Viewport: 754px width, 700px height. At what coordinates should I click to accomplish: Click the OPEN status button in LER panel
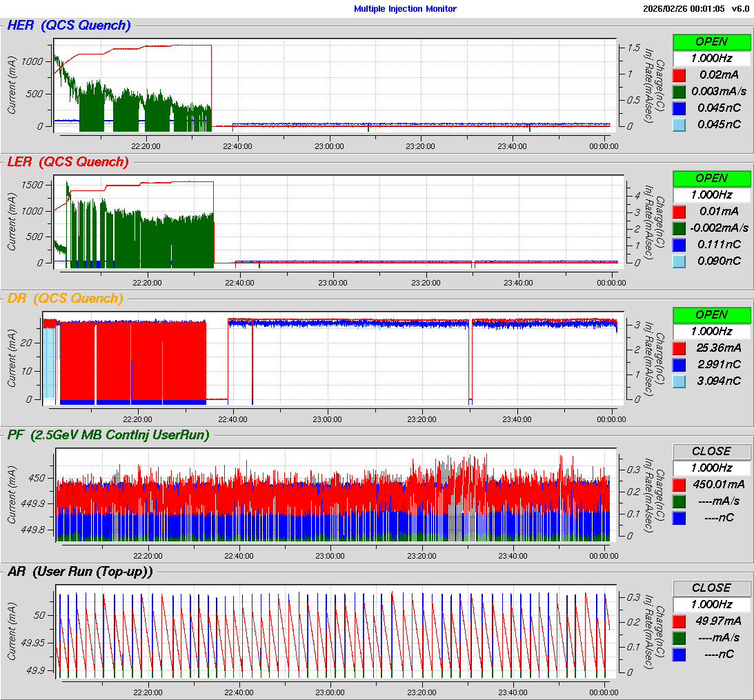pos(711,178)
